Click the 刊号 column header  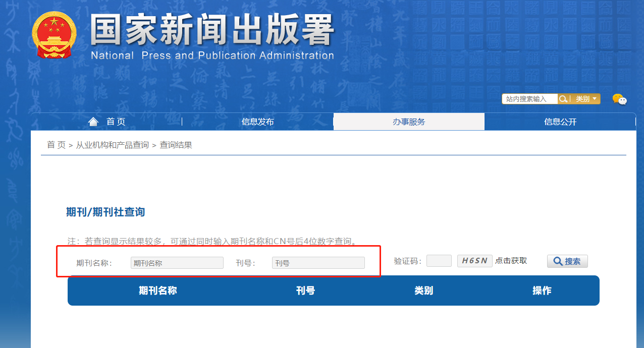[306, 291]
